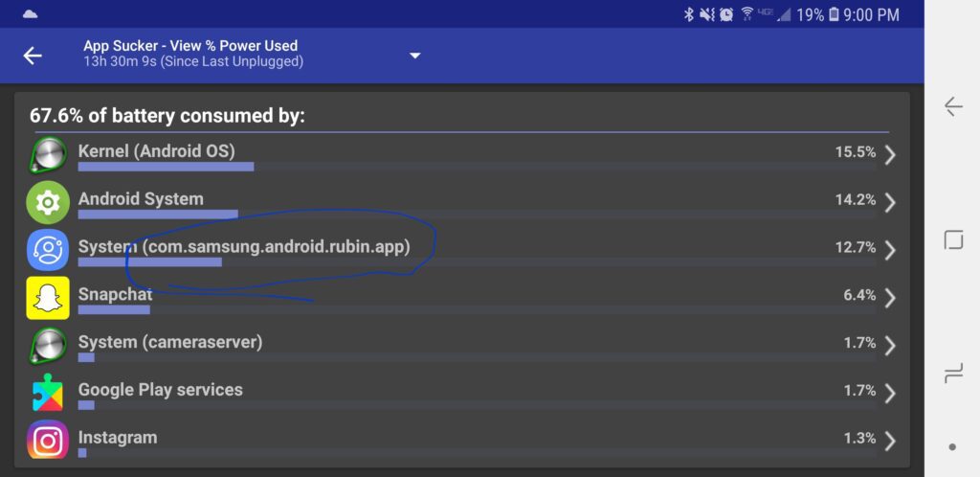This screenshot has width=980, height=477.
Task: Tap the Kernel (Android OS) icon
Action: point(48,155)
